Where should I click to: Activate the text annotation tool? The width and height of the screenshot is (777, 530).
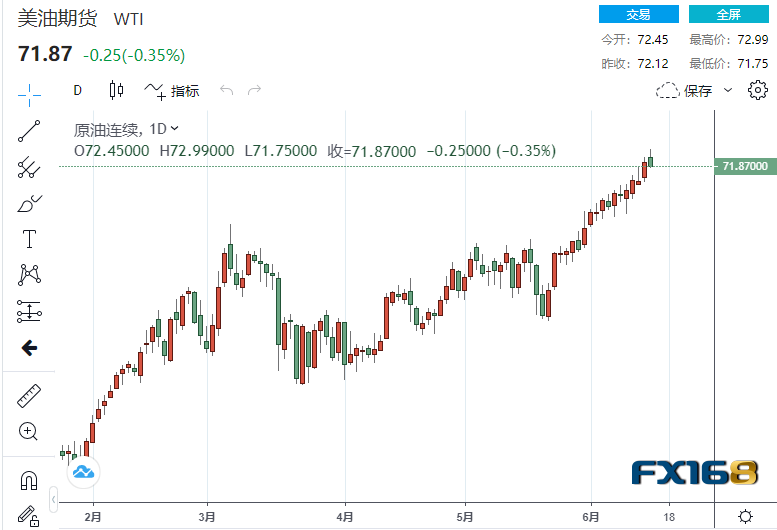coord(29,239)
